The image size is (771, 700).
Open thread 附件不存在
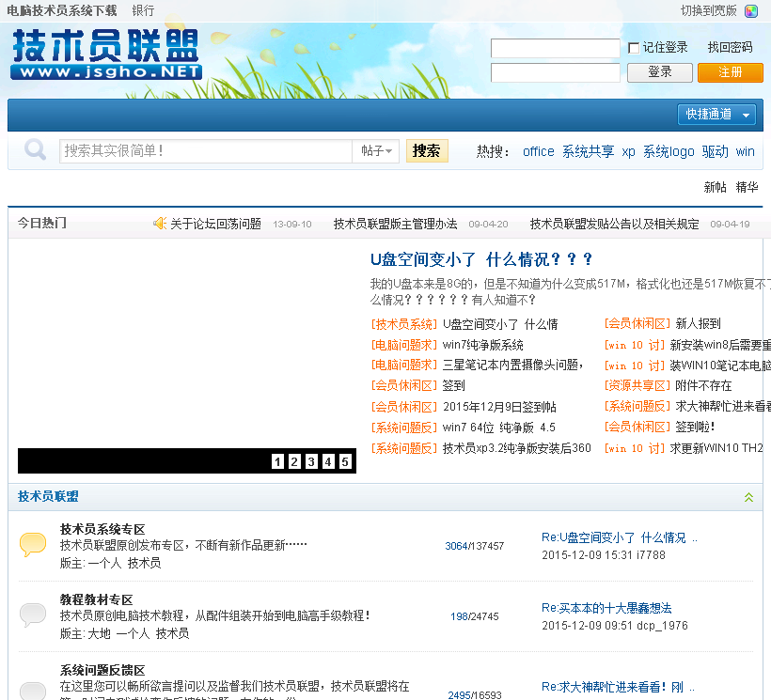click(703, 385)
